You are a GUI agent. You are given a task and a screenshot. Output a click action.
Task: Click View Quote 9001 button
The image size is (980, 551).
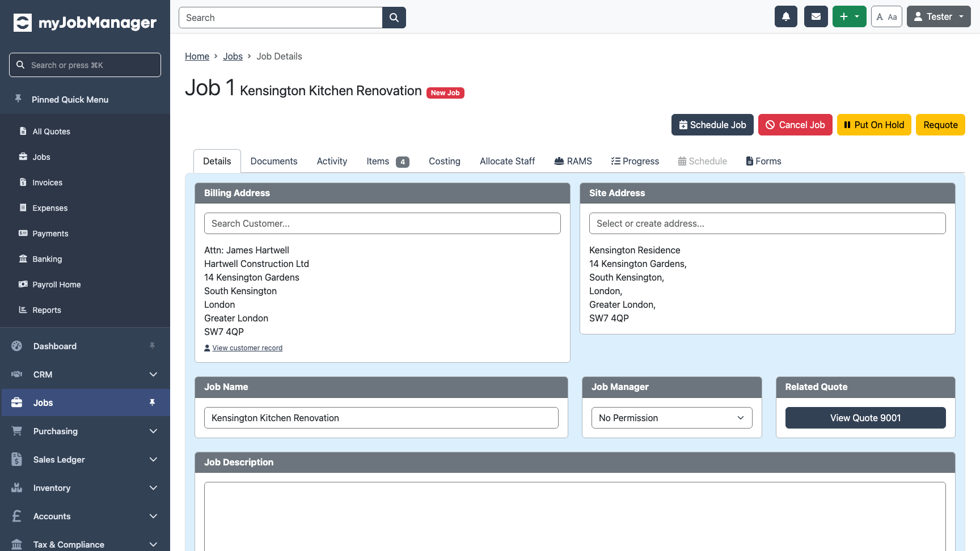[x=865, y=418]
